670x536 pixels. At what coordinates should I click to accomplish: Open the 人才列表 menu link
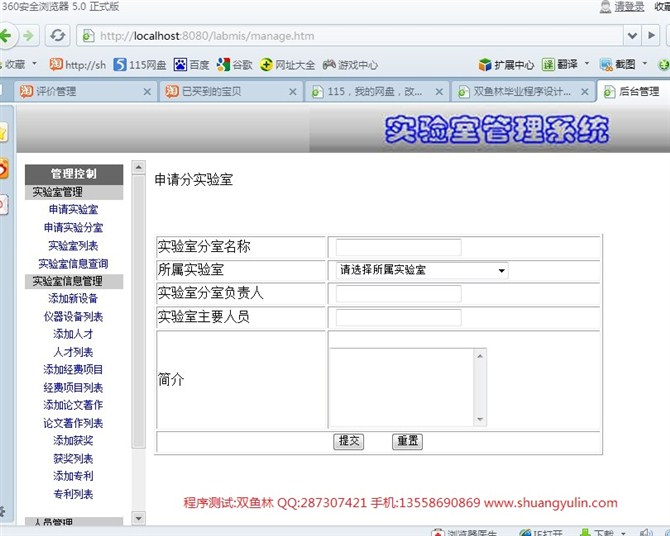pyautogui.click(x=73, y=352)
